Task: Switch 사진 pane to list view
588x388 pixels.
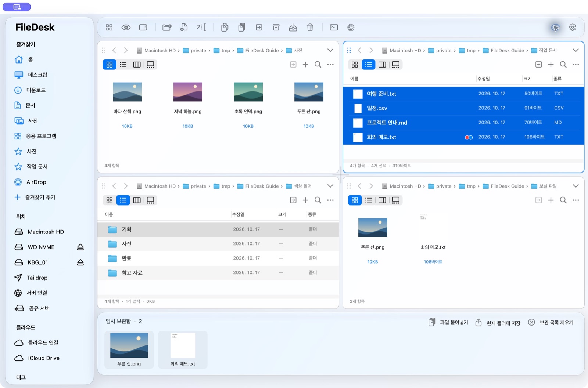Action: pos(123,65)
